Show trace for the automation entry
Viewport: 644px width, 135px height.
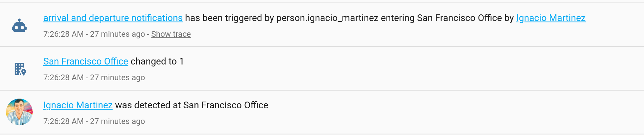171,34
